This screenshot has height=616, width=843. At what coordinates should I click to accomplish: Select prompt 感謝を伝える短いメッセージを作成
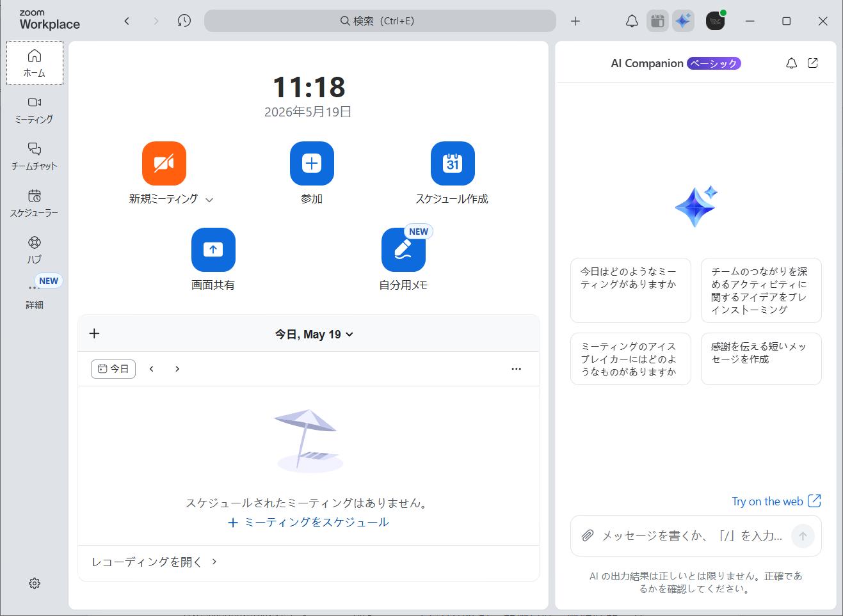[x=761, y=359]
